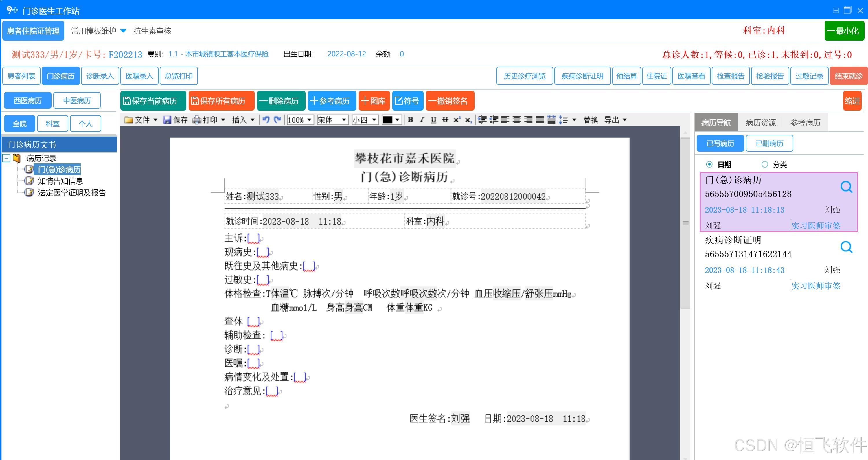868x460 pixels.
Task: Open the zoom 100% dropdown
Action: (309, 120)
